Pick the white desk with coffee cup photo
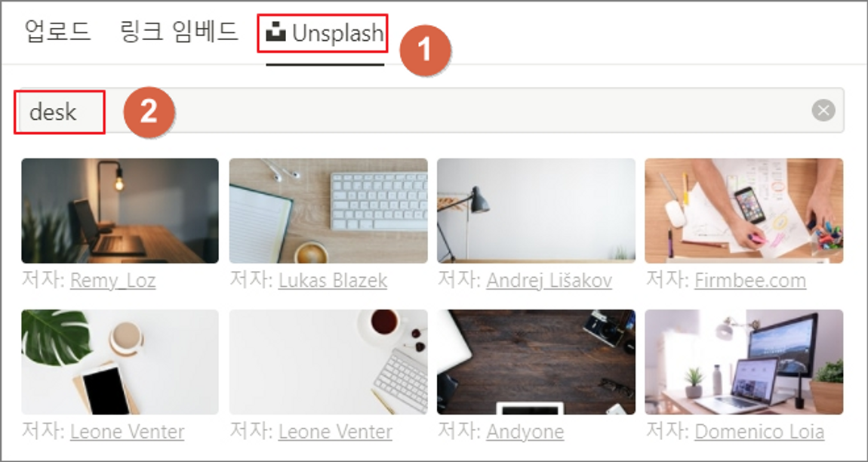The width and height of the screenshot is (868, 462). click(x=328, y=362)
